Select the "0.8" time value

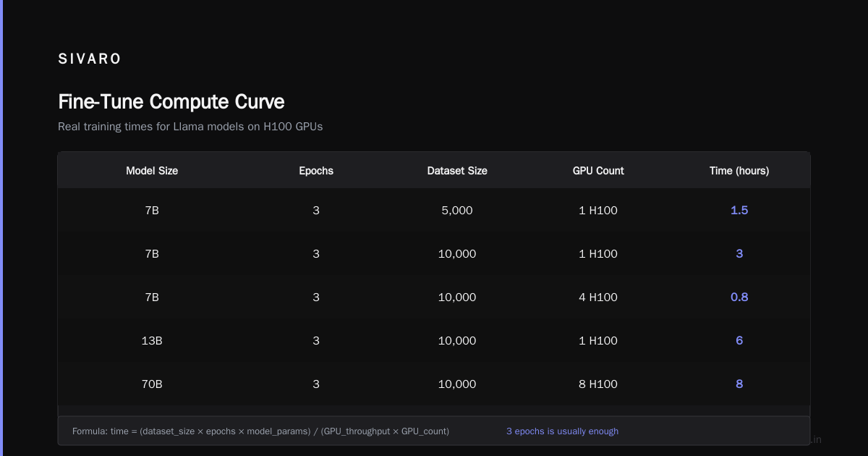point(739,297)
